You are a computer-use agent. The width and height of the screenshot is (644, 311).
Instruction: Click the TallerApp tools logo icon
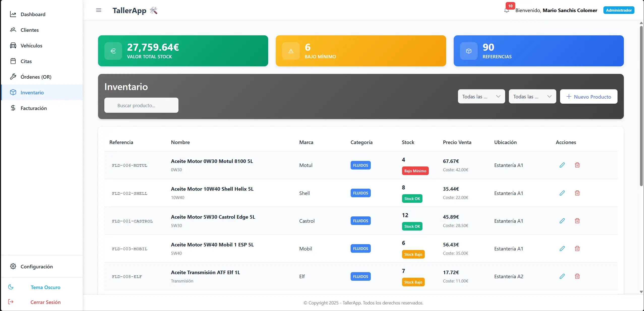coord(154,10)
